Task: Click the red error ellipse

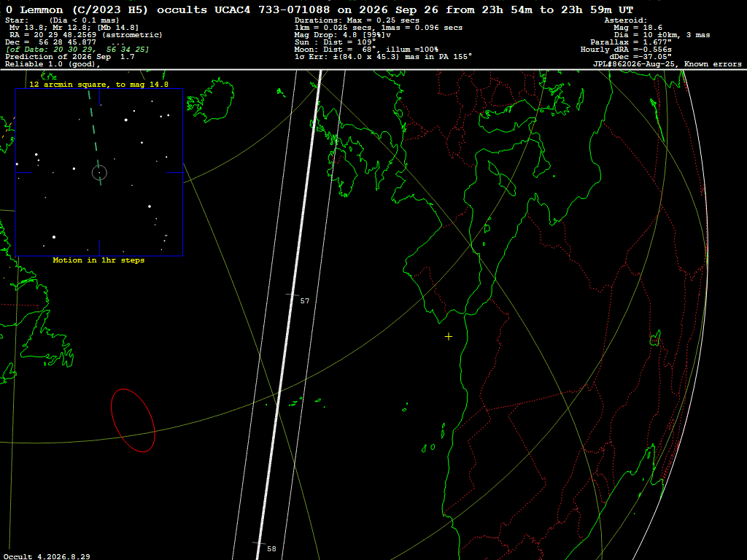Action: (133, 420)
